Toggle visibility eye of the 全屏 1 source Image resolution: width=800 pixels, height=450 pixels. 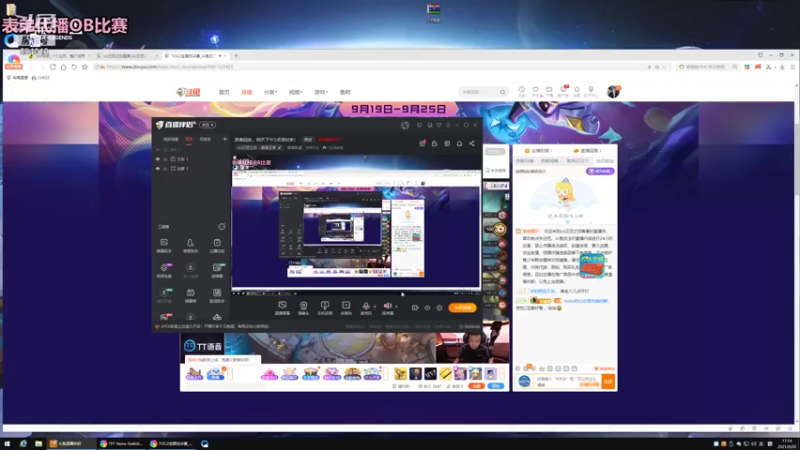click(158, 168)
